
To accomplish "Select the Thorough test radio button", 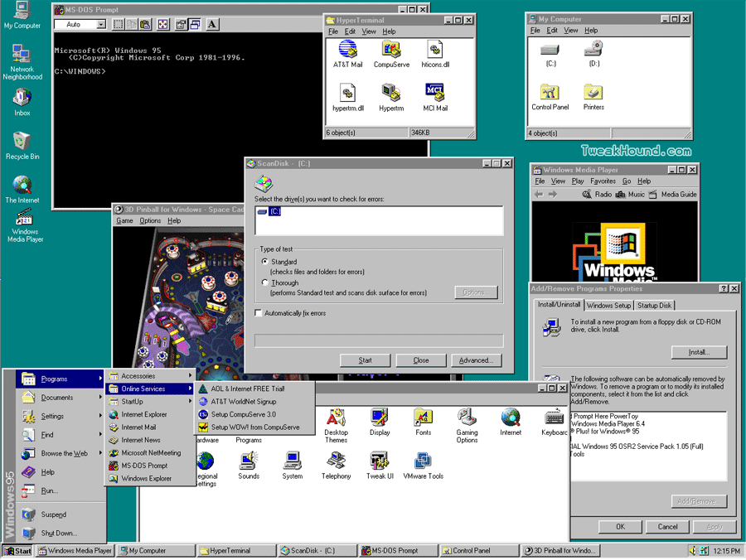I will pyautogui.click(x=265, y=282).
